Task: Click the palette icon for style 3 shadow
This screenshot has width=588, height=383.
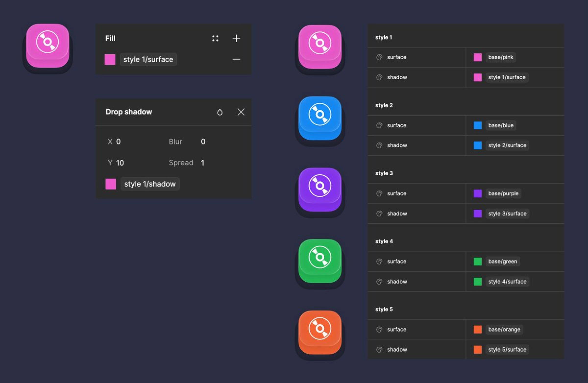Action: (379, 214)
